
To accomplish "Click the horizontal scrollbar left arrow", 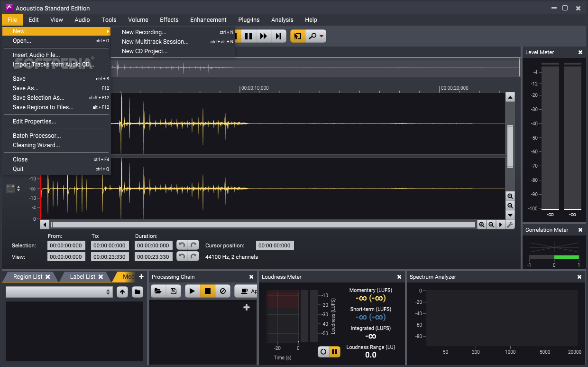I will click(45, 225).
